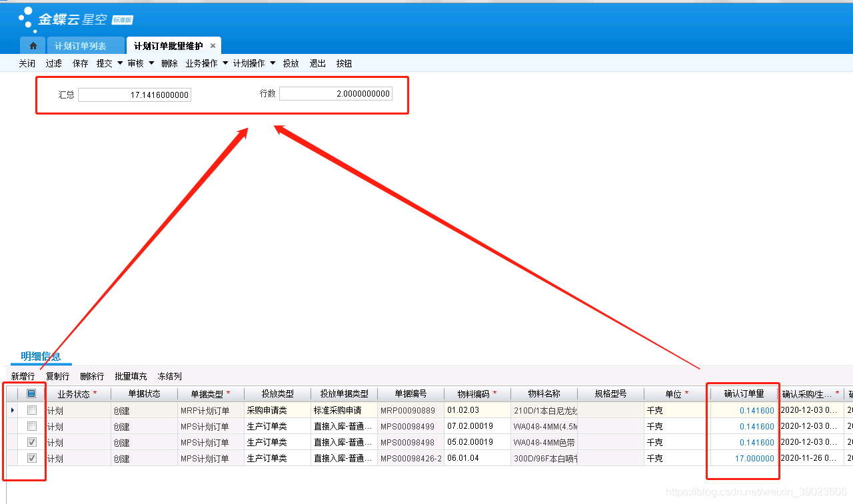This screenshot has height=504, width=853.
Task: Select cell MPS00098498
Action: pos(411,443)
